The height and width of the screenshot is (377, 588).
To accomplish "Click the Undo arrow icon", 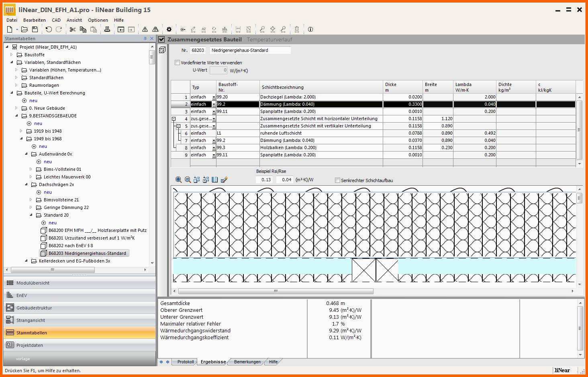I will pyautogui.click(x=49, y=29).
